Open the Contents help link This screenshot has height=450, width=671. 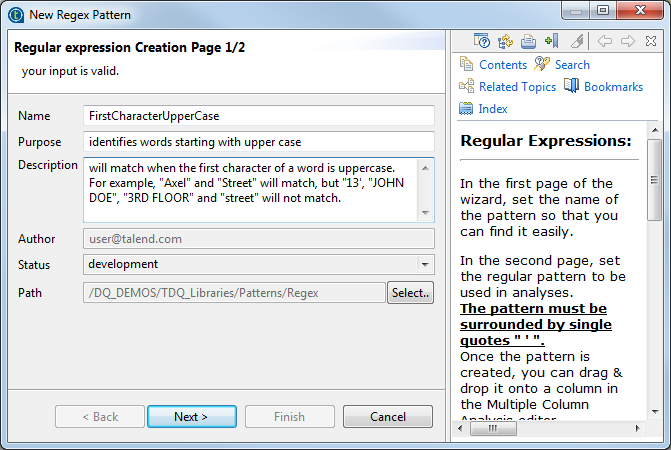[x=502, y=65]
